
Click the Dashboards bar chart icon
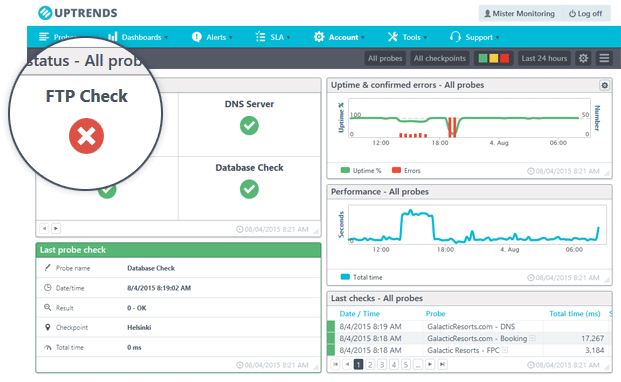(112, 37)
